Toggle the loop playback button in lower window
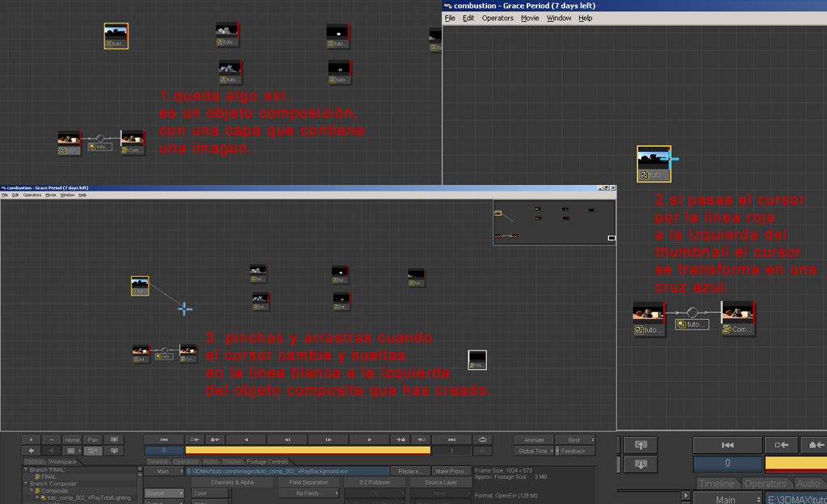 tap(483, 439)
